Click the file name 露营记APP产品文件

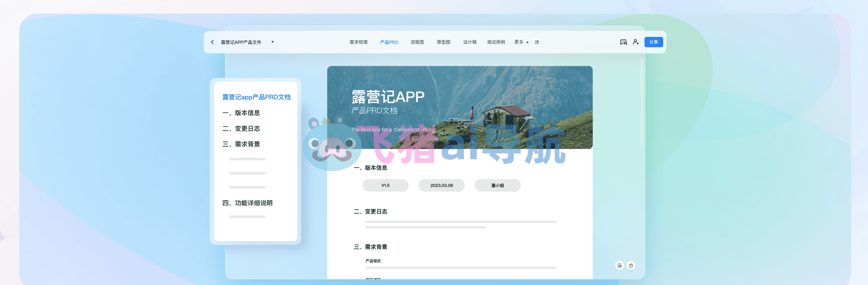(241, 42)
